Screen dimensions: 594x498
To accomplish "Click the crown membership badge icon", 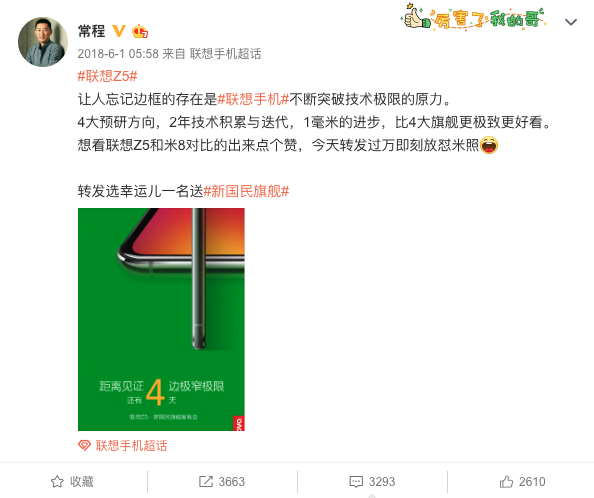I will point(140,31).
